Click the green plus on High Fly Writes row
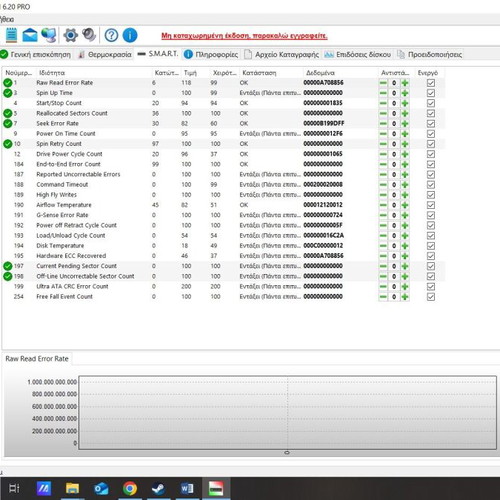The image size is (500, 500). 405,195
